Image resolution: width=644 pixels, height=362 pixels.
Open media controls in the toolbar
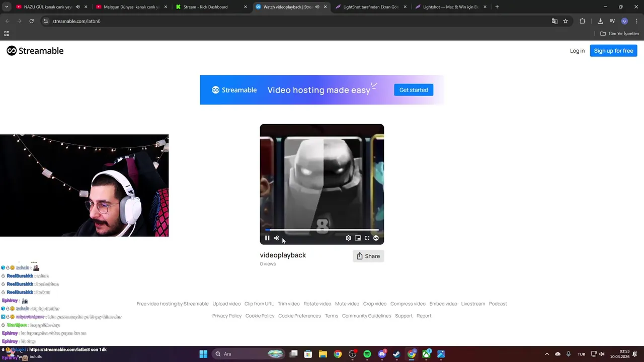(612, 21)
